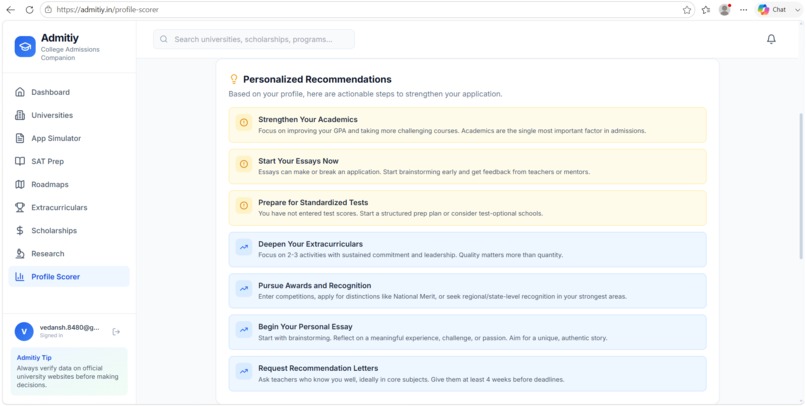Click trend icon on Request Recommendation Letters
The height and width of the screenshot is (406, 806).
244,371
